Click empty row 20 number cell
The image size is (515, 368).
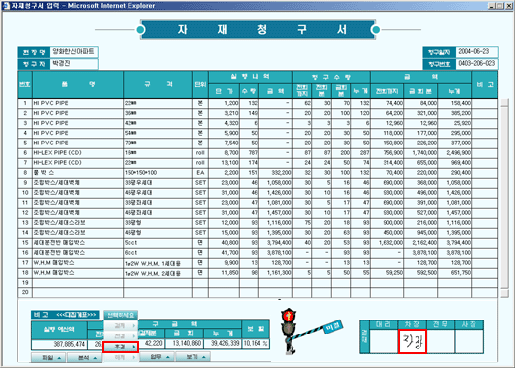click(25, 292)
